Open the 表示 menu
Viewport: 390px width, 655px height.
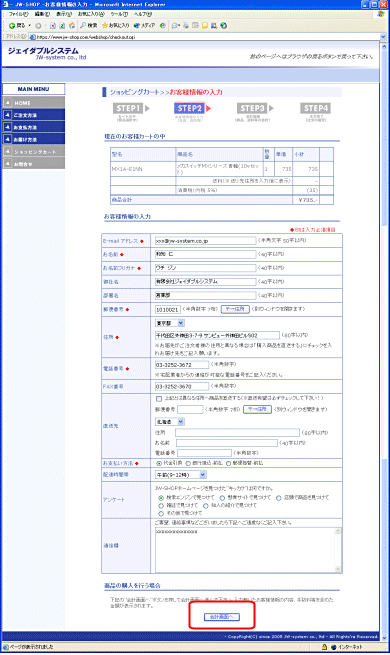point(64,14)
